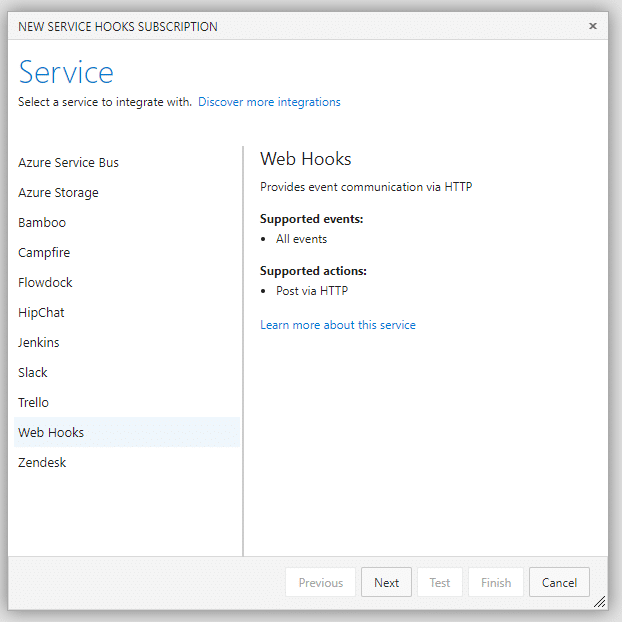
Task: Select Azure Service Bus service
Action: coord(127,163)
